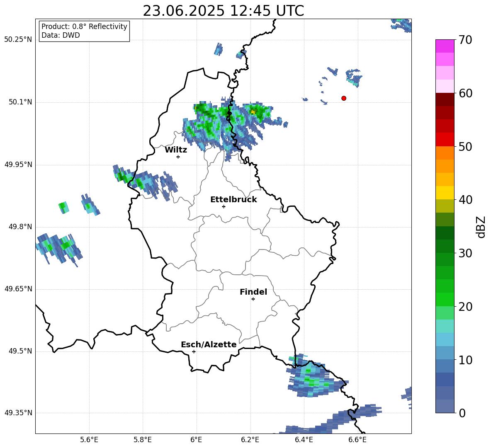The height and width of the screenshot is (448, 491).
Task: Click the colorbar tick label 70
Action: pos(465,40)
